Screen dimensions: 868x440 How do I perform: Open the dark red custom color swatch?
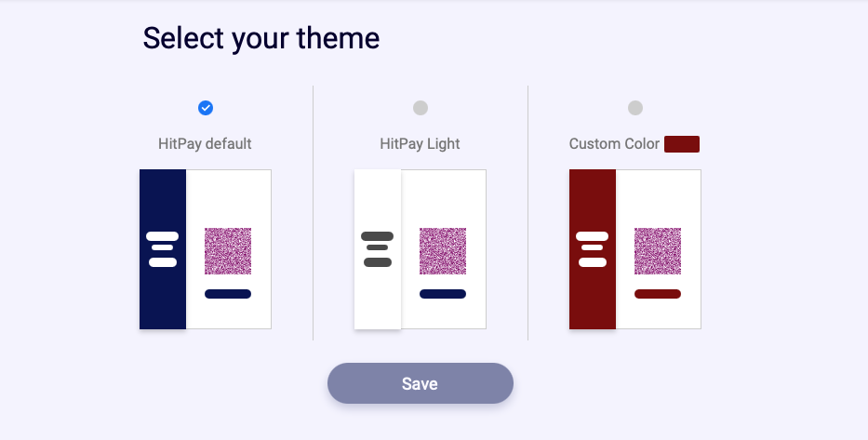pyautogui.click(x=681, y=144)
